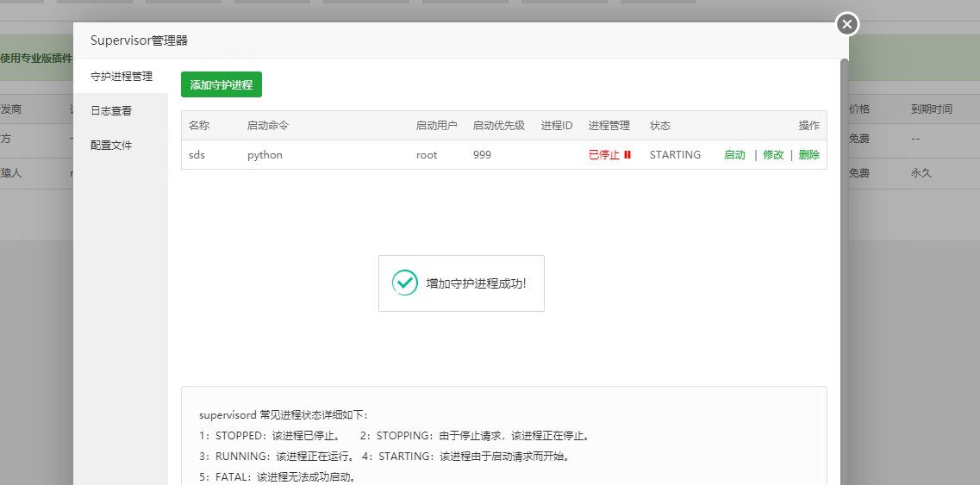
Task: Click the 名称 column header
Action: 199,126
